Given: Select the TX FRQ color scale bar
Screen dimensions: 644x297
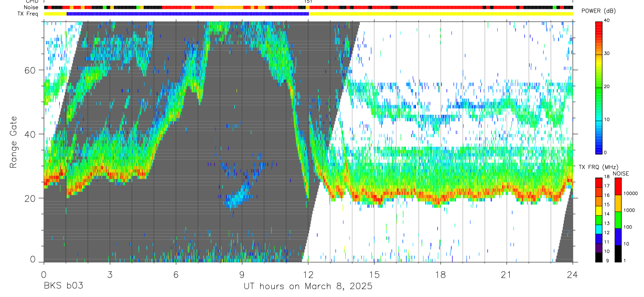Looking at the screenshot, I should [x=599, y=220].
